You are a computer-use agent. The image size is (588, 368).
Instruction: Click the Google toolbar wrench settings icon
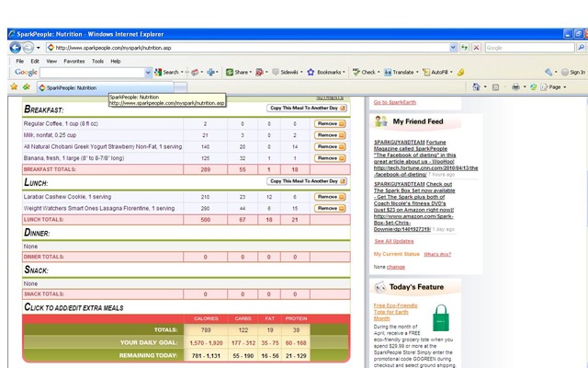548,72
